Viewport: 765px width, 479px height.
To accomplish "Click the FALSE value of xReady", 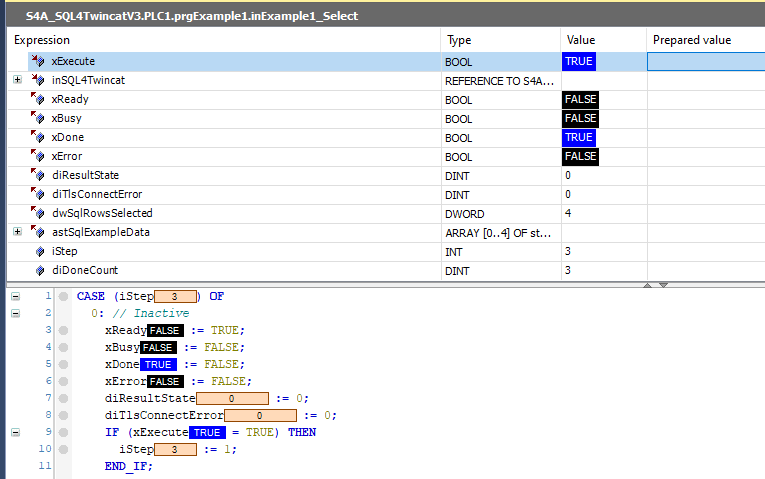I will [x=580, y=100].
